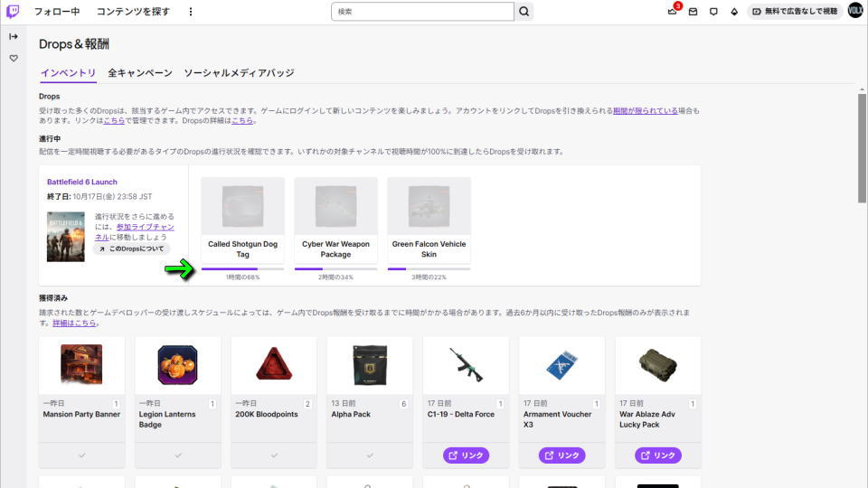Screen dimensions: 868x488
Task: Open the whispers chat bubble icon
Action: tap(713, 12)
